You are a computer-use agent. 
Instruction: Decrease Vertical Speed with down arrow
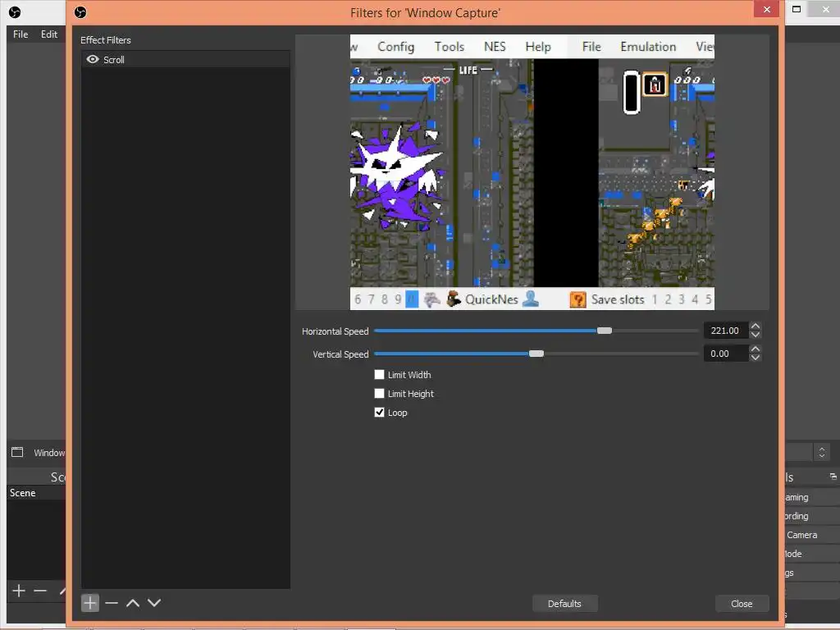tap(756, 358)
